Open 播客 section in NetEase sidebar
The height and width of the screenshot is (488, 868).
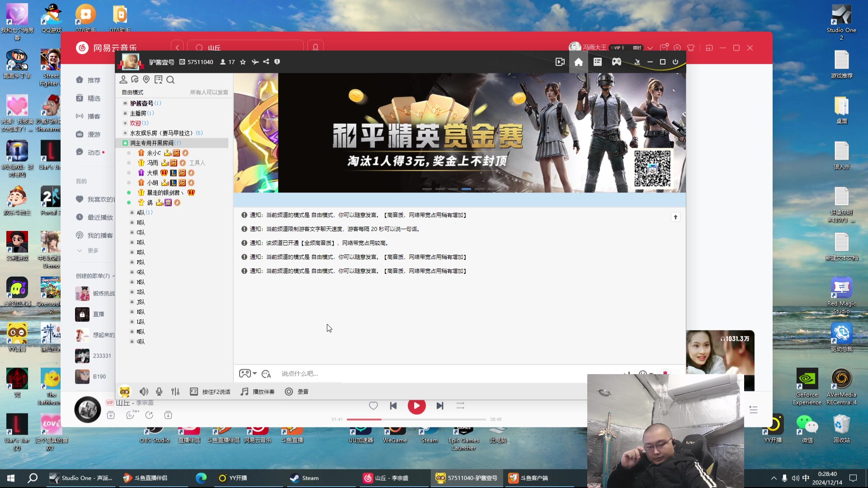point(94,116)
